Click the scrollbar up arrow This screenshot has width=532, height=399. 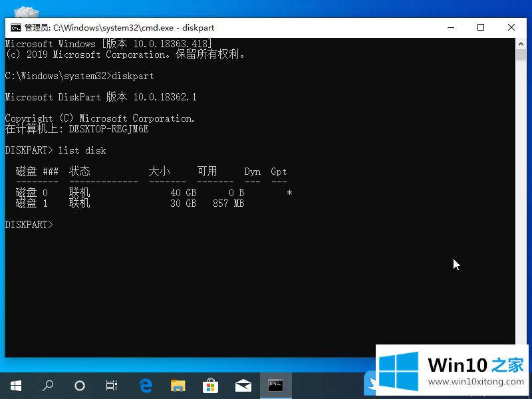521,43
